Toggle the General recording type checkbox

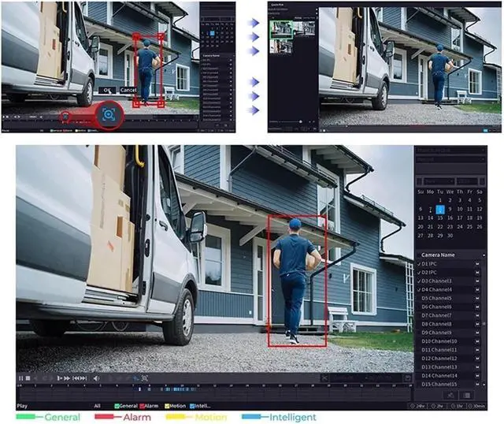[x=117, y=406]
